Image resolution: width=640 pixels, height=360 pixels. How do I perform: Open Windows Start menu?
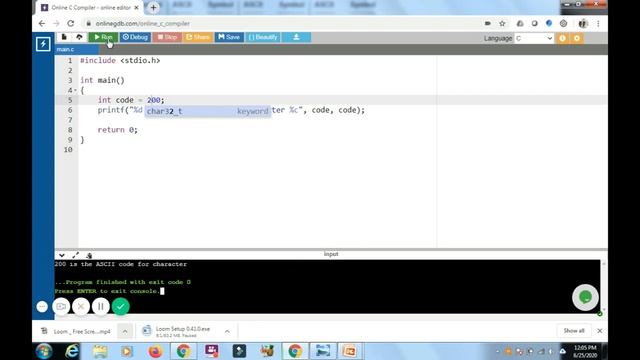44,351
